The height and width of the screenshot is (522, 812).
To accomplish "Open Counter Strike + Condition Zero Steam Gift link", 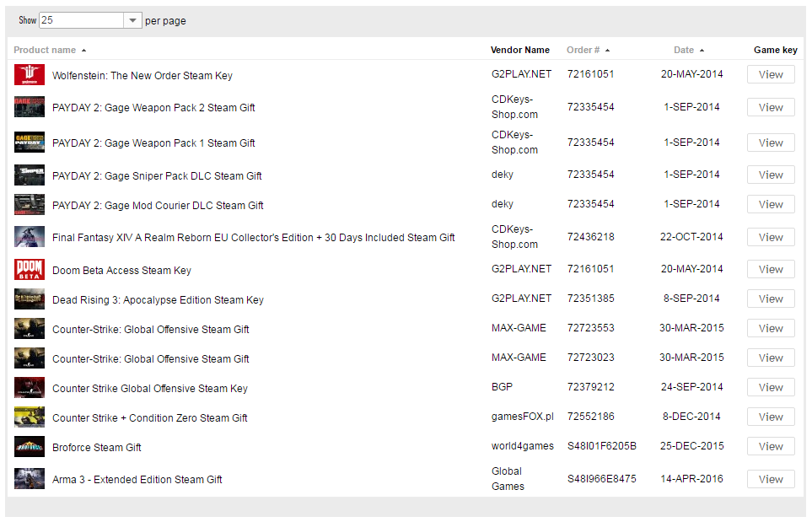I will (x=150, y=418).
